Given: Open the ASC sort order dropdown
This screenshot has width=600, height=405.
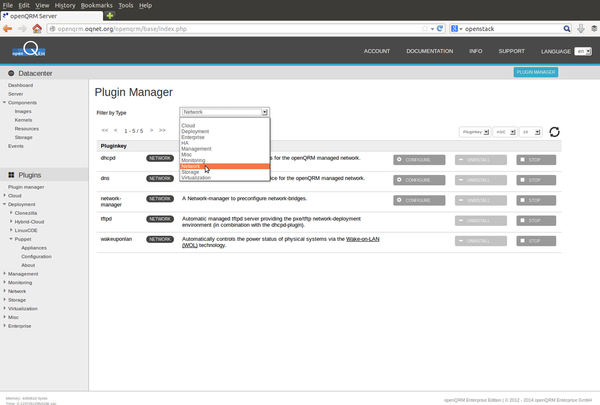Looking at the screenshot, I should (505, 132).
